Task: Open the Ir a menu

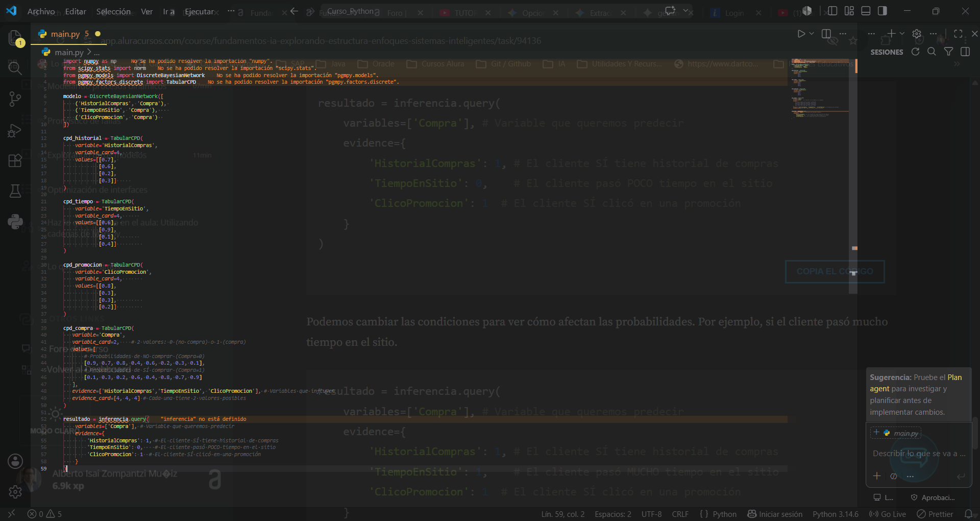Action: point(168,11)
